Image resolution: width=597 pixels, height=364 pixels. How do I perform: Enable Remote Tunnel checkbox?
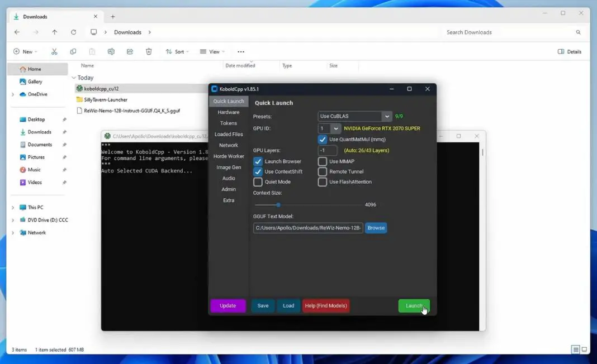(323, 171)
